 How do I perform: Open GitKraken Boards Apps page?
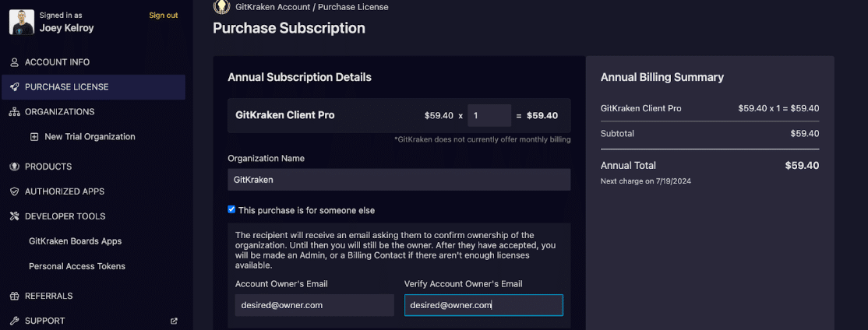point(75,241)
